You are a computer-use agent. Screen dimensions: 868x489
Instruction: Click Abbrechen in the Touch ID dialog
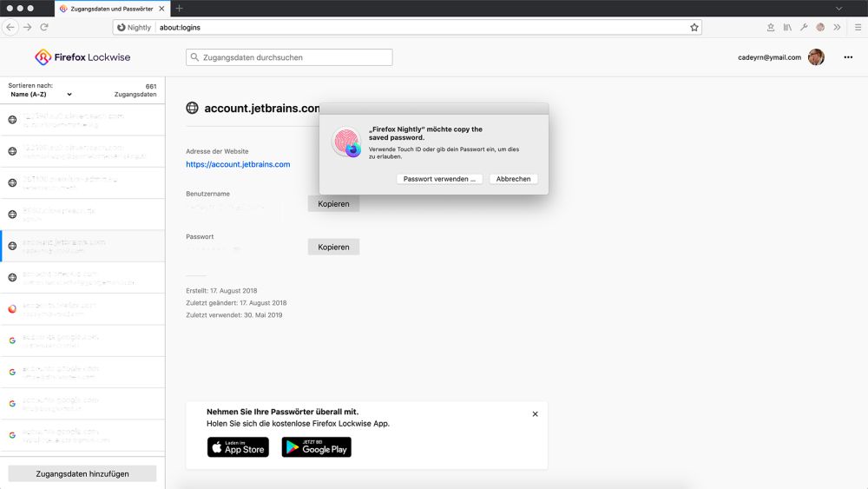tap(513, 179)
